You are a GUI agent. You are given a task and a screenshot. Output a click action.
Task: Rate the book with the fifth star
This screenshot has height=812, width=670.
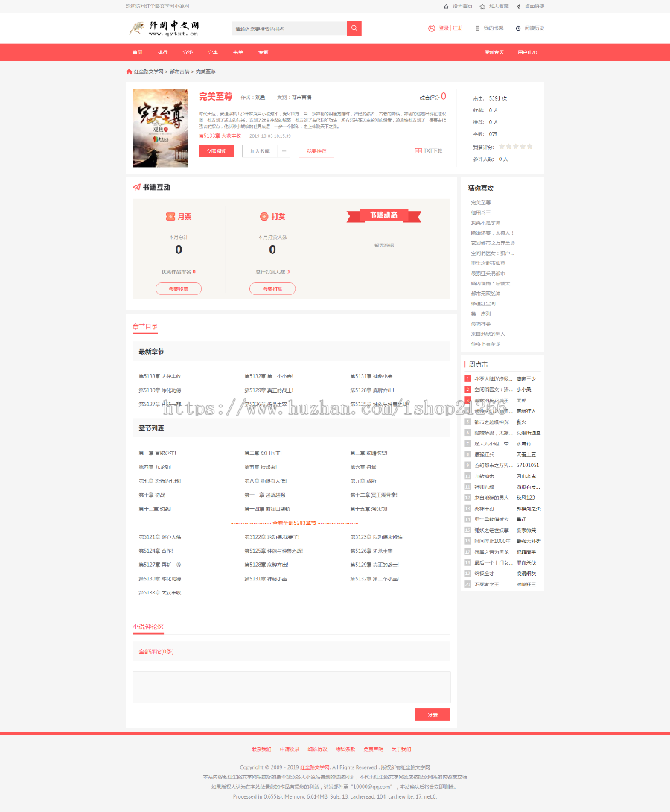[530, 147]
